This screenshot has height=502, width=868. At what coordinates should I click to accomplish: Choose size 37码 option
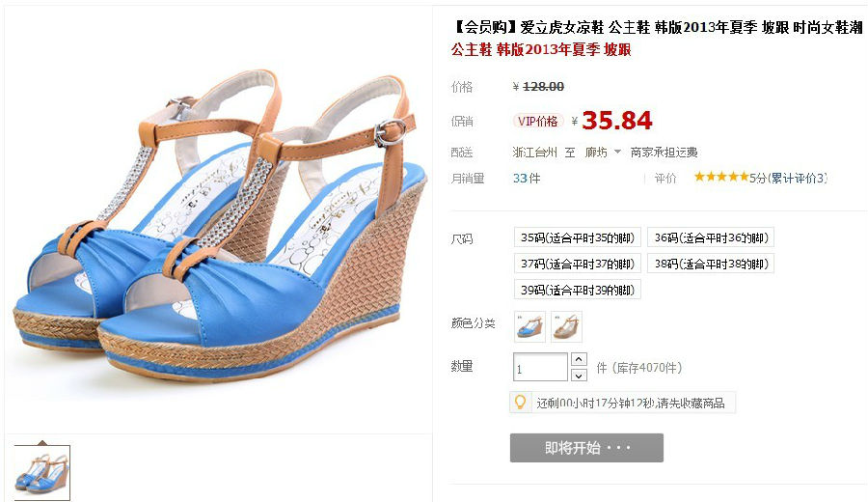[578, 264]
